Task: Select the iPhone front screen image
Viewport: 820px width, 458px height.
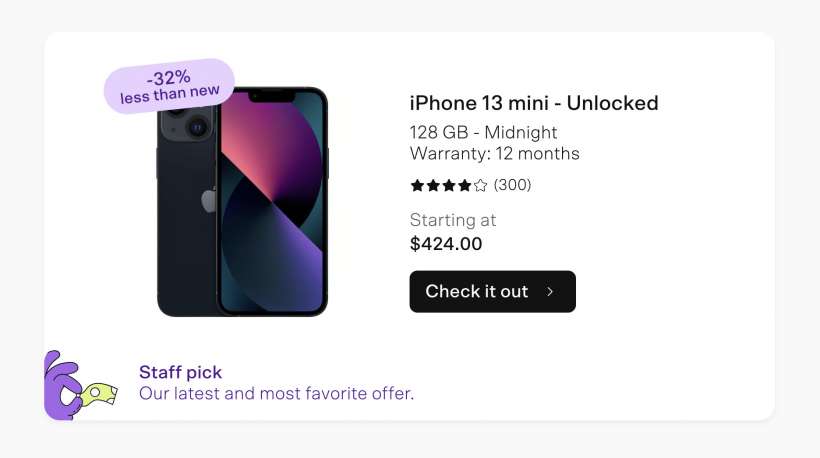Action: point(272,205)
